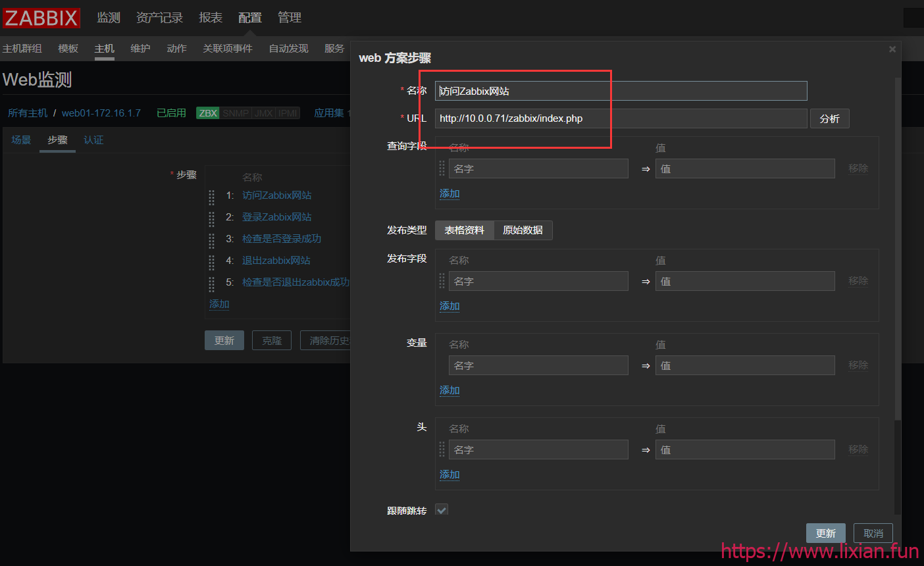924x566 pixels.
Task: Go to 维护 submenu
Action: pos(140,48)
